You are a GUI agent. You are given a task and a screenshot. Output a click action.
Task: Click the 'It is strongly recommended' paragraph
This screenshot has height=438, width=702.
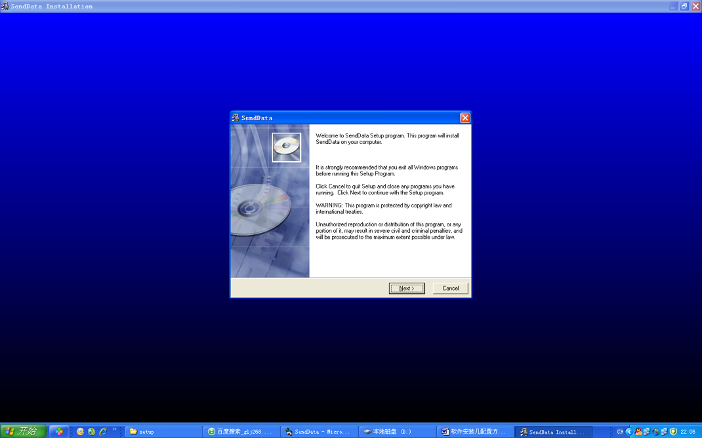point(387,170)
